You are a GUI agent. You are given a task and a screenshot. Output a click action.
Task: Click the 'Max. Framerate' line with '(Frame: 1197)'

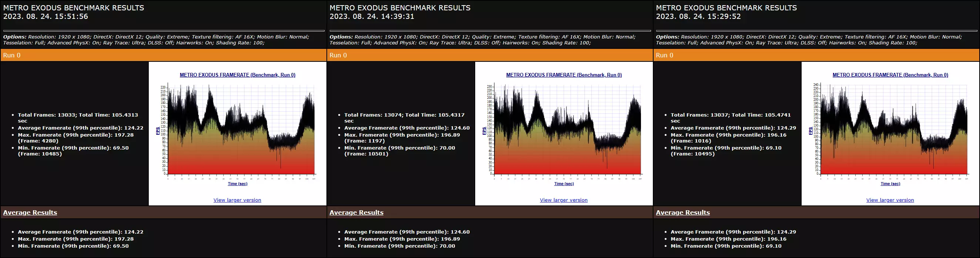tap(402, 138)
